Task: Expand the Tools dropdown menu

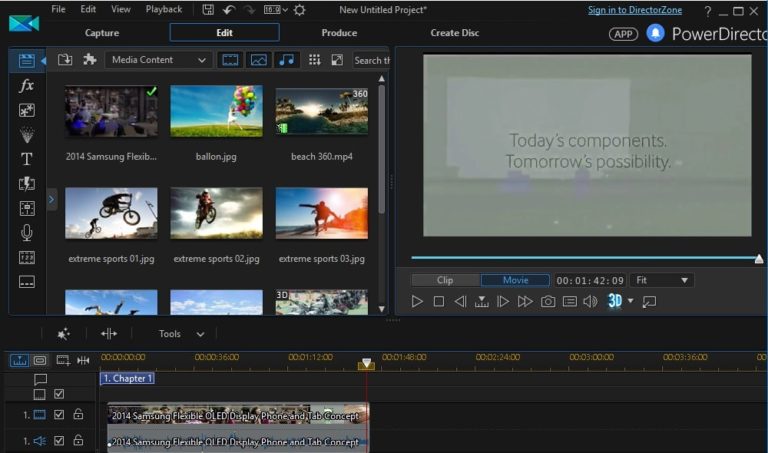Action: click(x=181, y=334)
